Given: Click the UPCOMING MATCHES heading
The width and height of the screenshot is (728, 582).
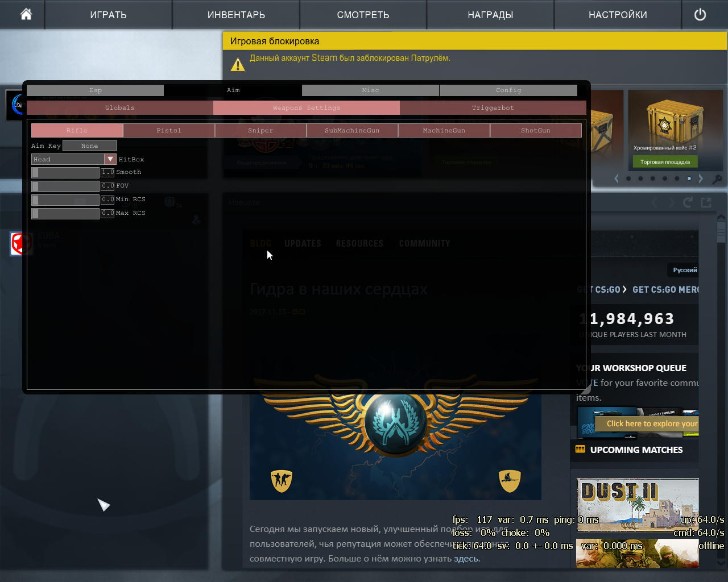Looking at the screenshot, I should (x=636, y=450).
